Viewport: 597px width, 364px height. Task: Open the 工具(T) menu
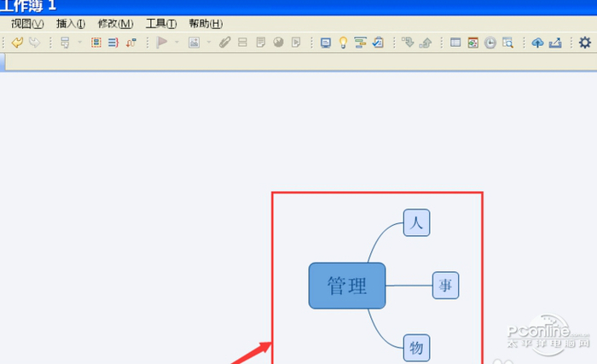161,24
